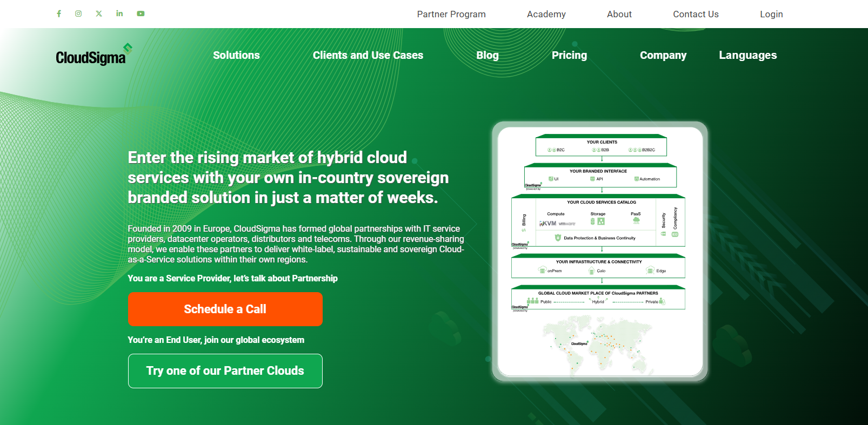The image size is (868, 425).
Task: Open the LinkedIn social icon
Action: (x=119, y=14)
